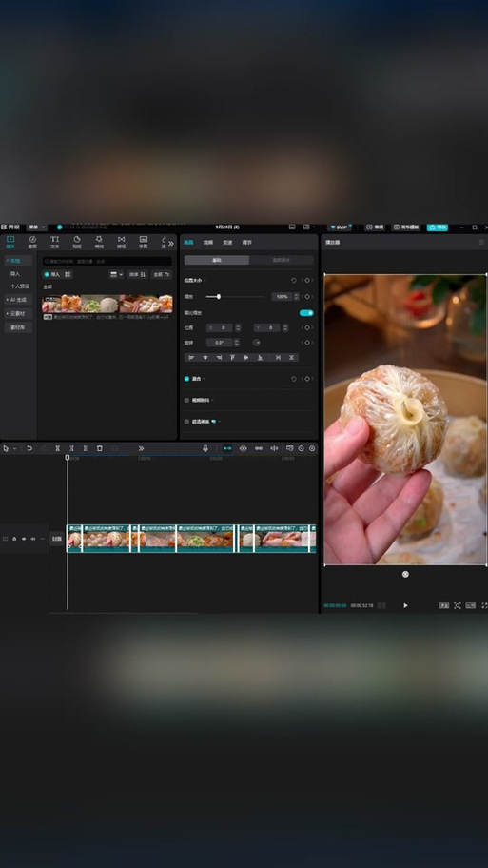Image resolution: width=488 pixels, height=868 pixels.
Task: Enable the Video stabilization (视频防抖) checkbox
Action: 187,400
